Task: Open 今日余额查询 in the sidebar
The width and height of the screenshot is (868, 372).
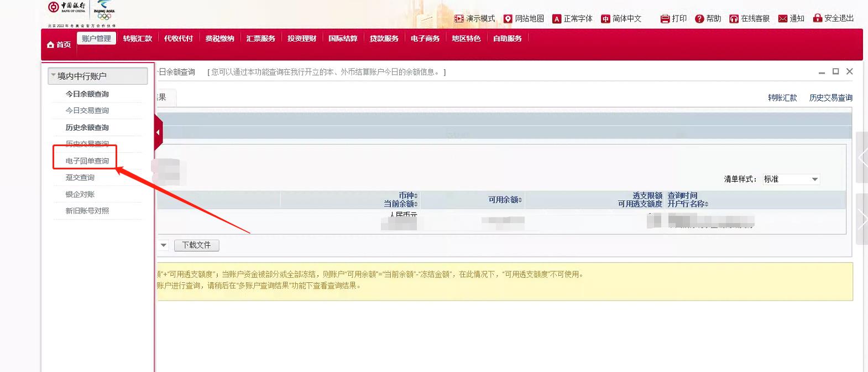Action: (x=87, y=94)
